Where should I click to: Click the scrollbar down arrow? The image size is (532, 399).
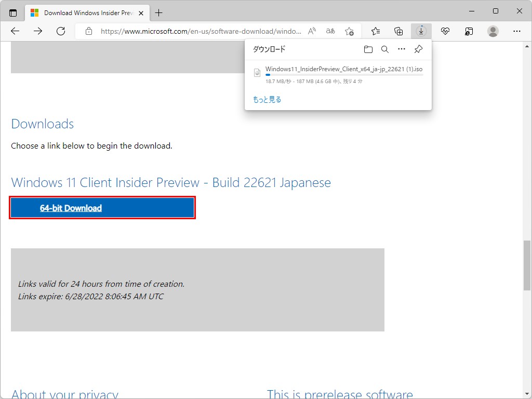(x=527, y=394)
